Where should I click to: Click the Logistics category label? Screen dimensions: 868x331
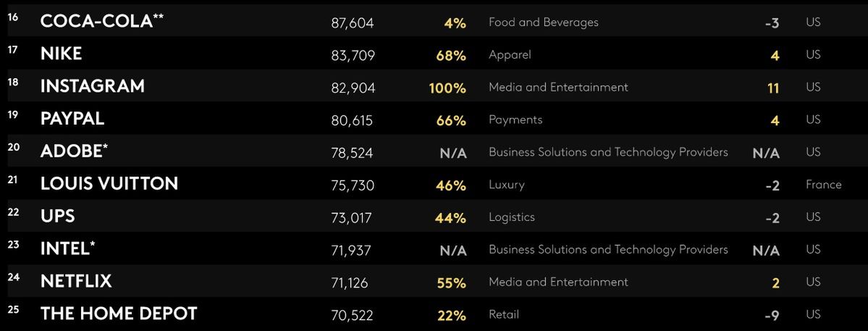pos(511,217)
